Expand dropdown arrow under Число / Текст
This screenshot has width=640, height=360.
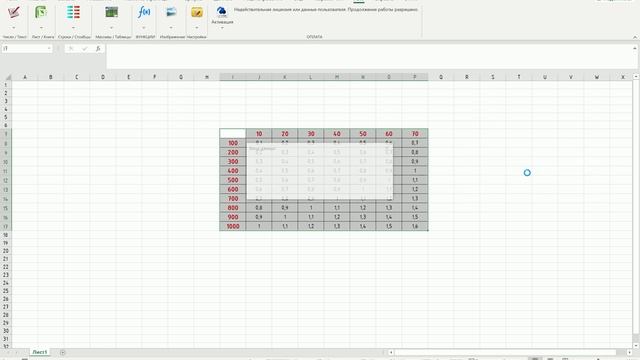[x=14, y=28]
